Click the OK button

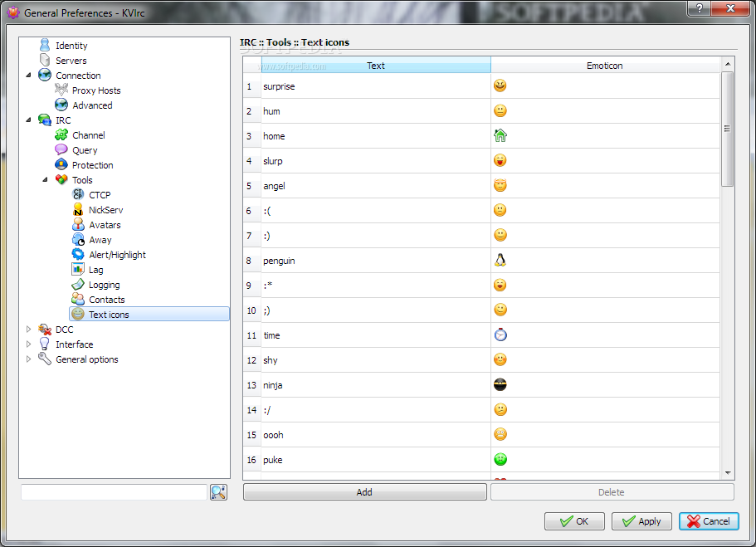pyautogui.click(x=574, y=521)
